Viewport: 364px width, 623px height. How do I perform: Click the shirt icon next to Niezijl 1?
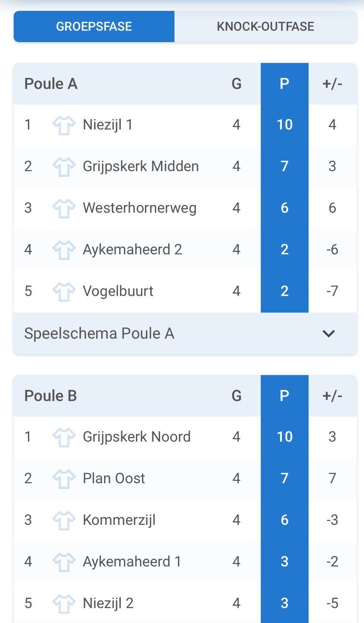pos(63,125)
